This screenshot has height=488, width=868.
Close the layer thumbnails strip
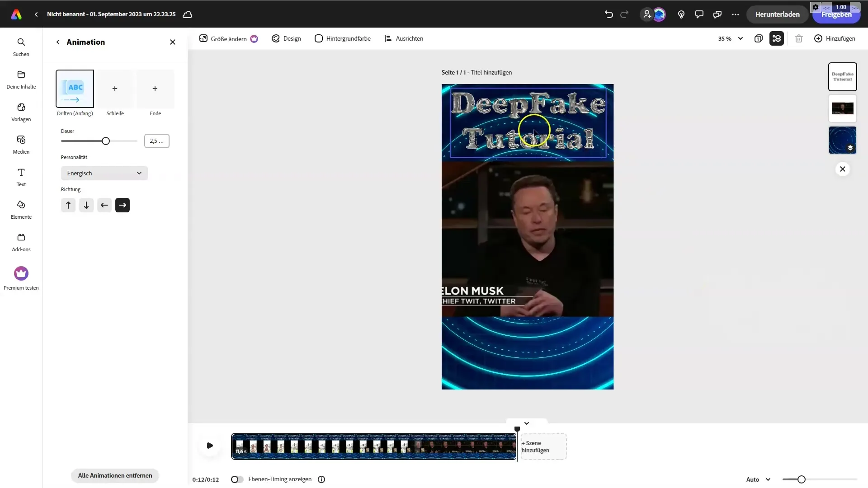pos(843,169)
